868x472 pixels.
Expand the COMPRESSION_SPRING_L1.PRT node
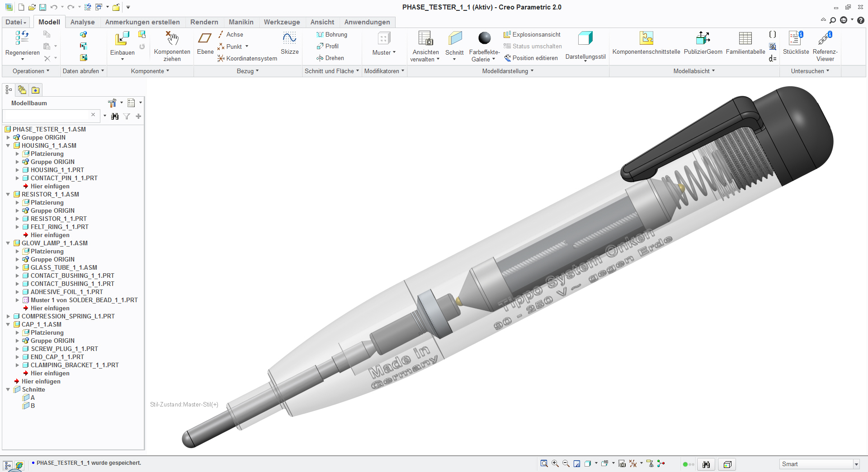point(8,316)
